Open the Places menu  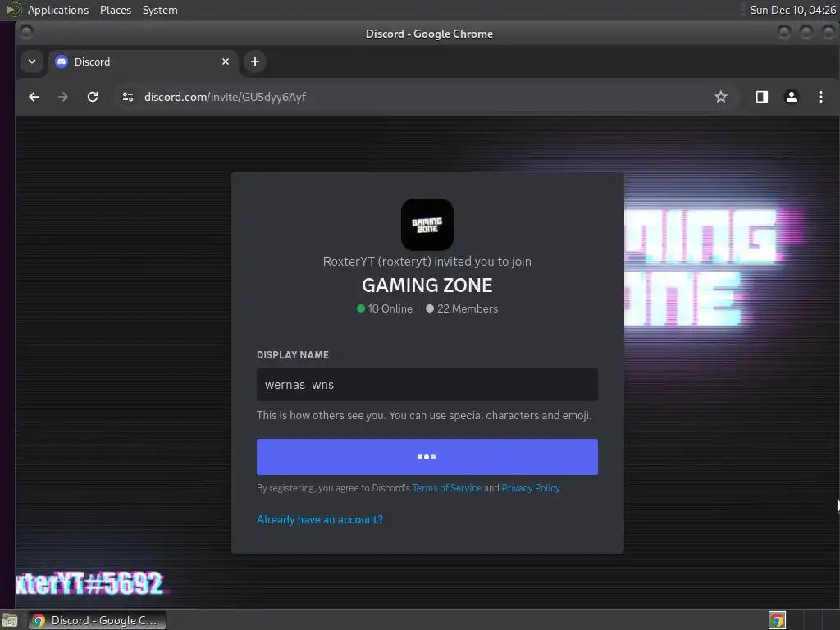[116, 10]
